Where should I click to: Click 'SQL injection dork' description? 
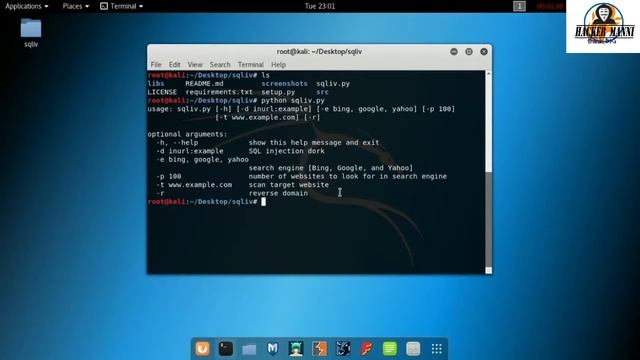click(x=287, y=151)
